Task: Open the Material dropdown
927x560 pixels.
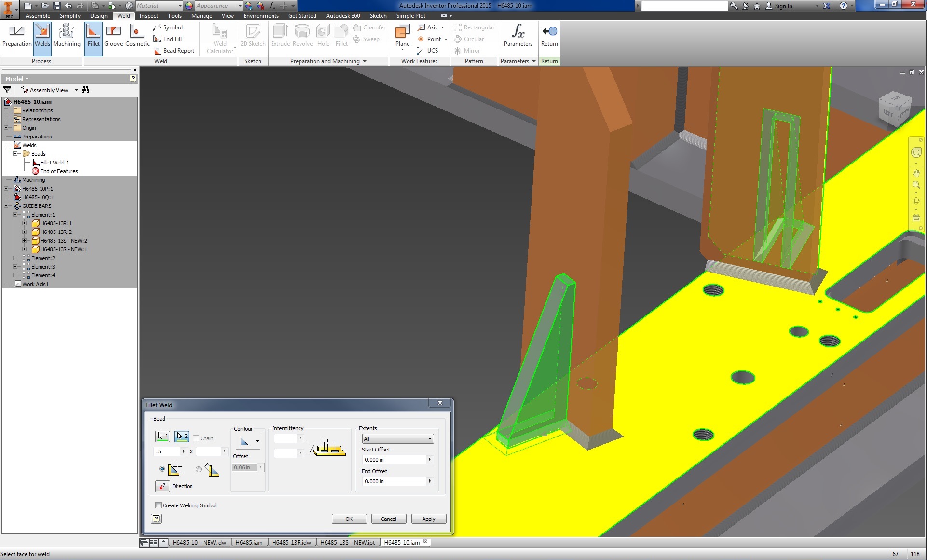Action: click(159, 6)
